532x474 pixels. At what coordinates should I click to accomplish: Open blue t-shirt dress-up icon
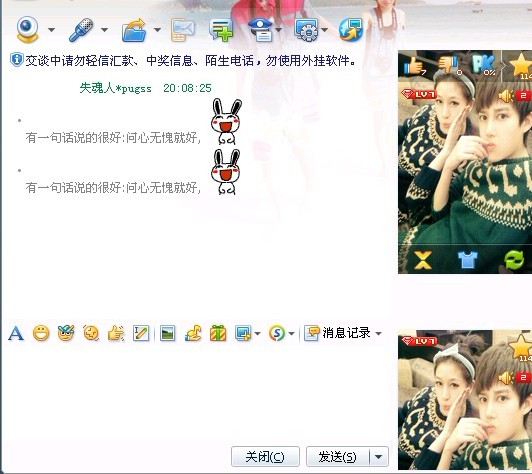(x=468, y=260)
